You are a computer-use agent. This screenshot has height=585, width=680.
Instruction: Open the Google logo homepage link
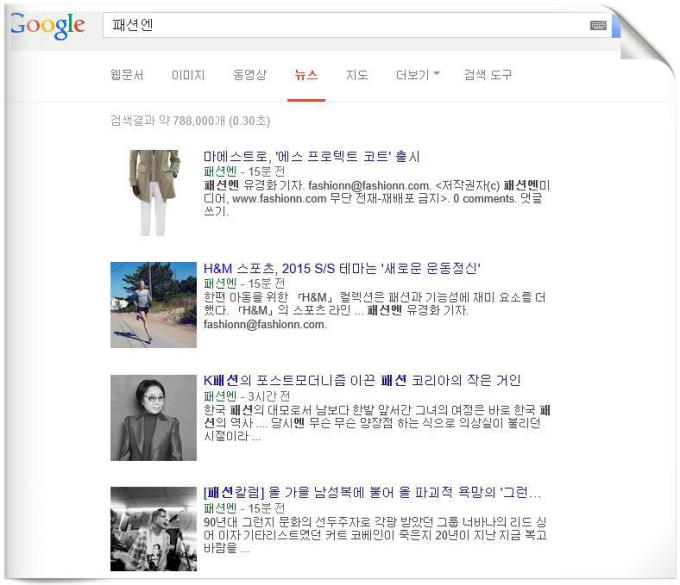(x=48, y=25)
